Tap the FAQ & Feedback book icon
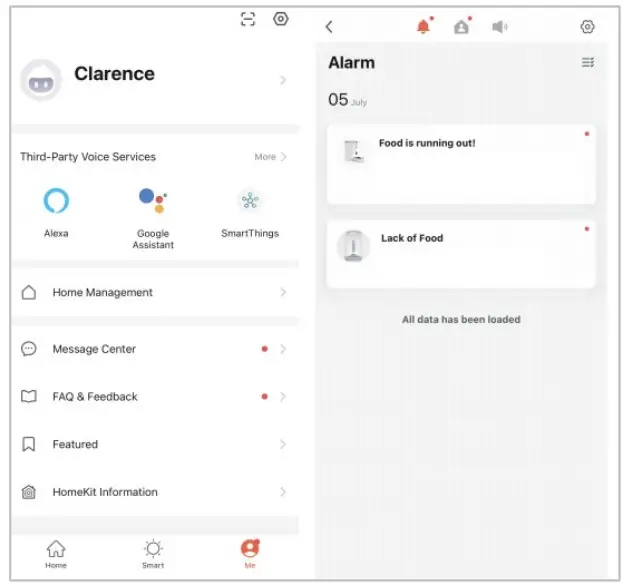The width and height of the screenshot is (627, 585). tap(28, 396)
